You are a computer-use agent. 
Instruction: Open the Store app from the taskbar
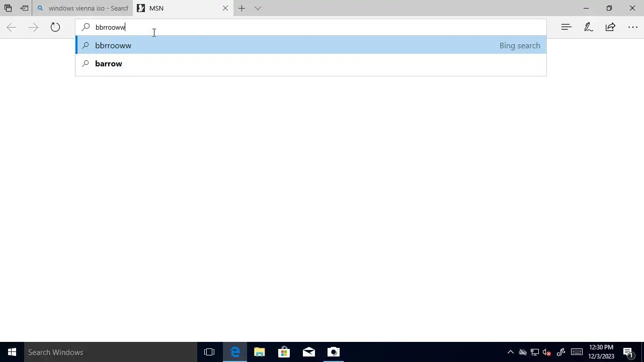coord(284,352)
